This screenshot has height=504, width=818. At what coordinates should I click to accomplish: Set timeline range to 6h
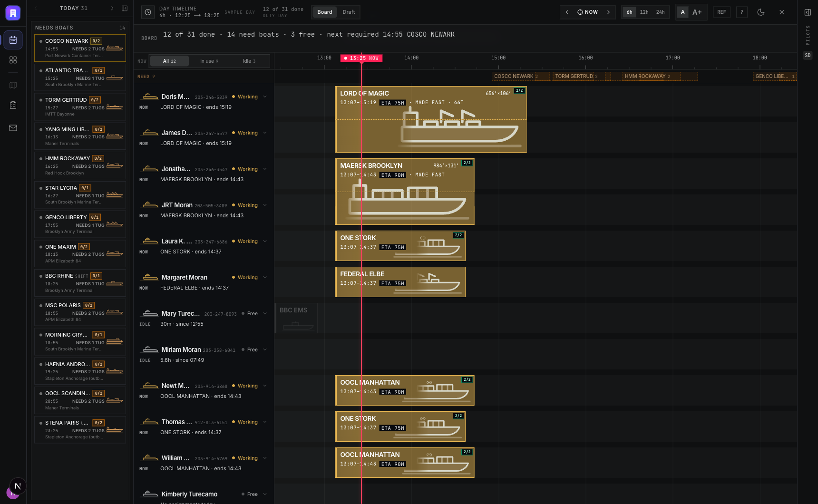point(629,12)
